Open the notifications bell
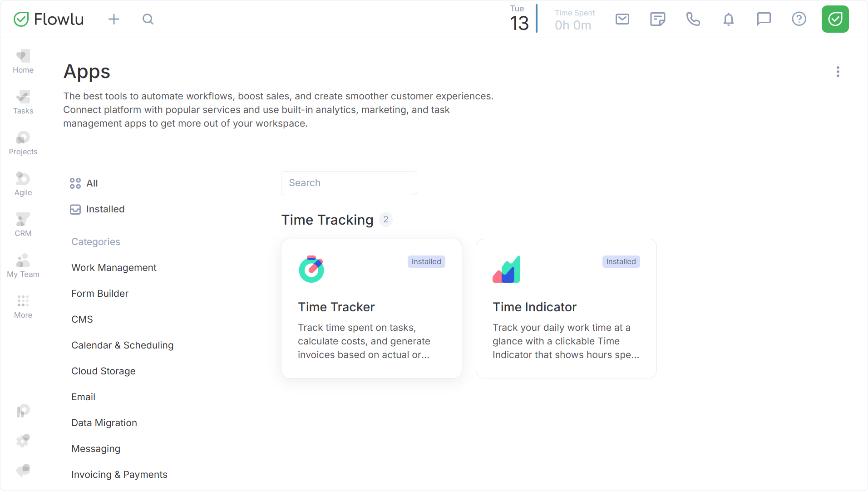 pos(728,19)
